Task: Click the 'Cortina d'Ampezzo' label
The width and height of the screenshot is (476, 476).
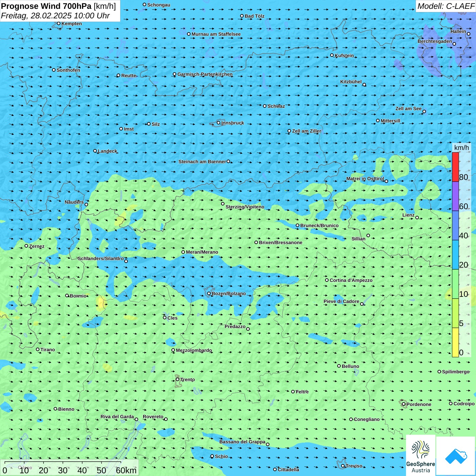Action: coord(351,280)
